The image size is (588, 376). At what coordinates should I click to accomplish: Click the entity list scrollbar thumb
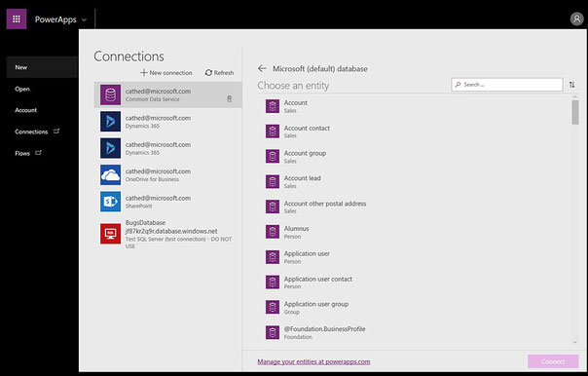[x=575, y=112]
